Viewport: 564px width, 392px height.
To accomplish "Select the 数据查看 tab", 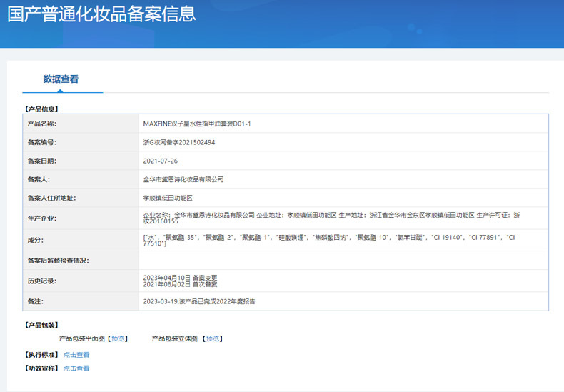I will click(x=61, y=79).
